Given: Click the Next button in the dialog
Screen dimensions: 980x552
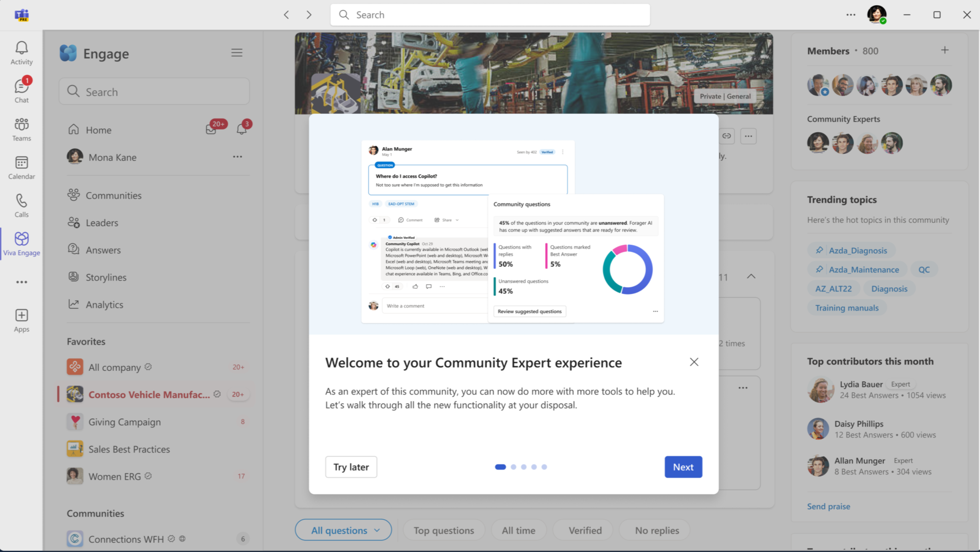Looking at the screenshot, I should coord(683,467).
